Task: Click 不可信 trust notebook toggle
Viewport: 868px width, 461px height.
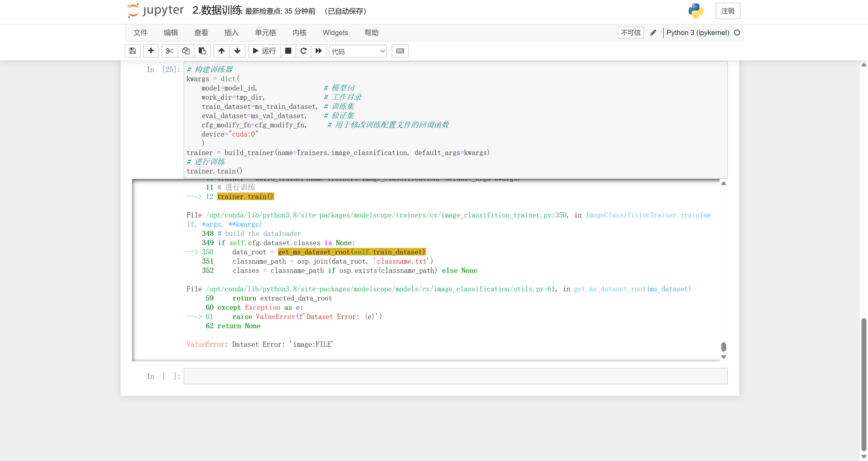Action: tap(630, 33)
